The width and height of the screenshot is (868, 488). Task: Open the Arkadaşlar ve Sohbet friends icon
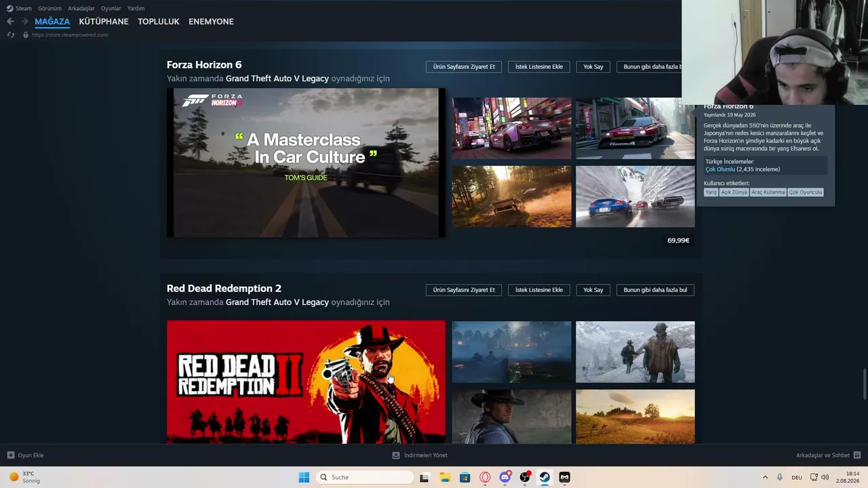857,455
